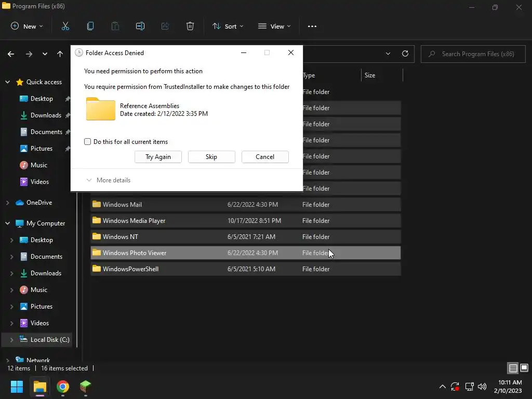Open the New dropdown menu
532x399 pixels.
[27, 26]
